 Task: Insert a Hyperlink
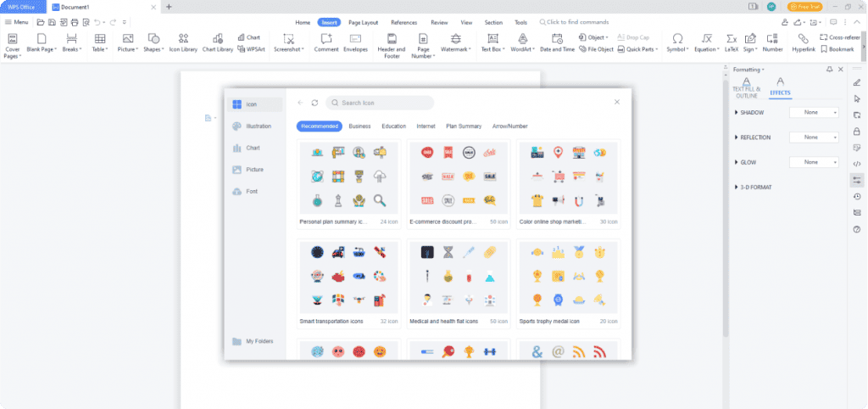click(804, 42)
